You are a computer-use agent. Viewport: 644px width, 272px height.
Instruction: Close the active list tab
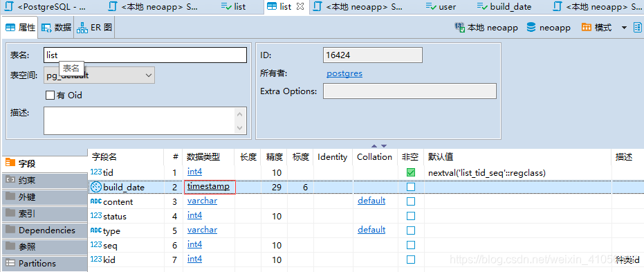click(300, 6)
